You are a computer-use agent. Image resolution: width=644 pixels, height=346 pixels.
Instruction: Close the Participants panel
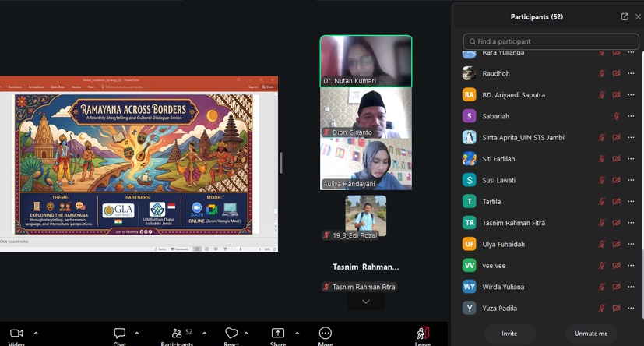(638, 17)
